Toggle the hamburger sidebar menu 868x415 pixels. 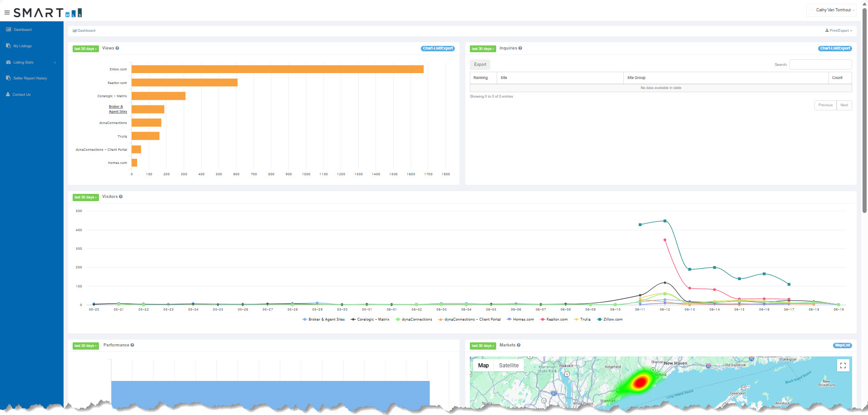coord(7,13)
